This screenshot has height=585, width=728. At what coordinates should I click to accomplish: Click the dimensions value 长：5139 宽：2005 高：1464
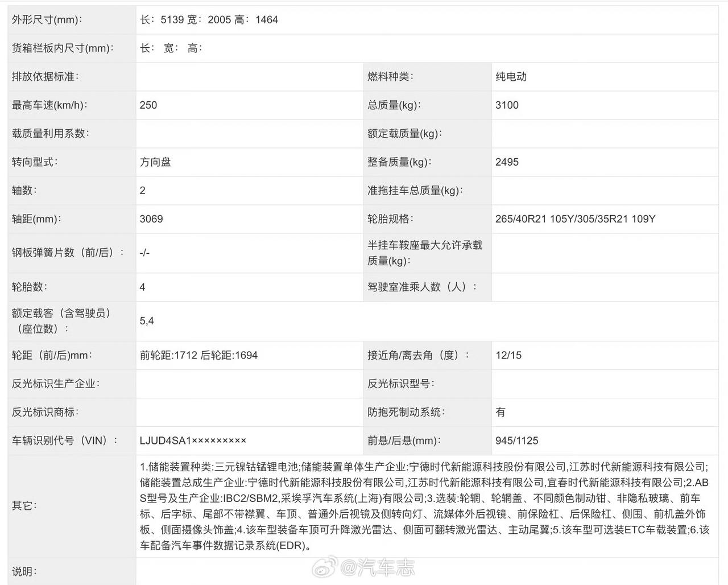209,20
